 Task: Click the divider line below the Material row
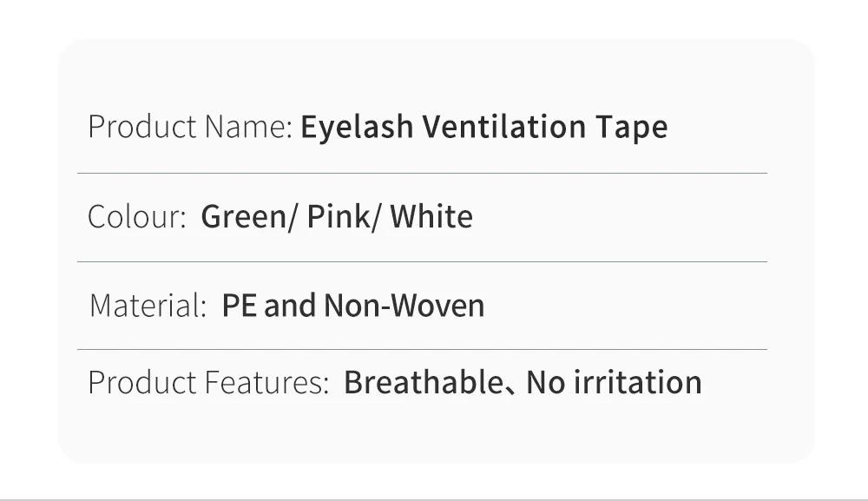422,350
